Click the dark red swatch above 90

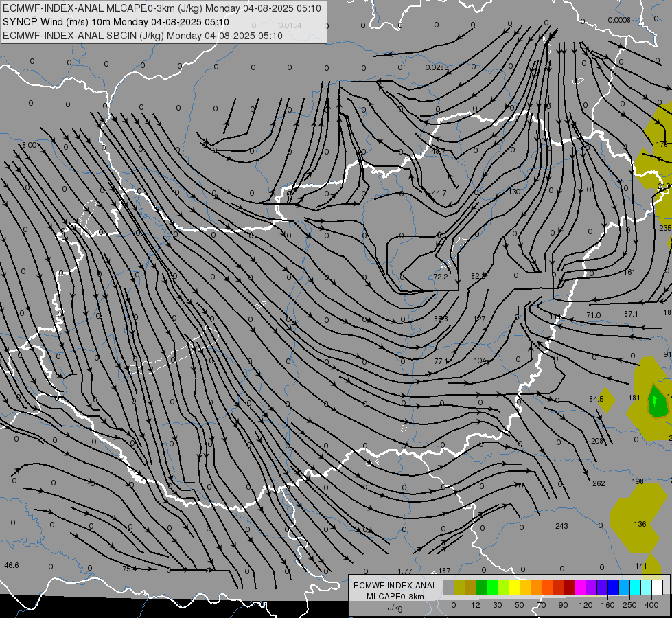pyautogui.click(x=569, y=587)
